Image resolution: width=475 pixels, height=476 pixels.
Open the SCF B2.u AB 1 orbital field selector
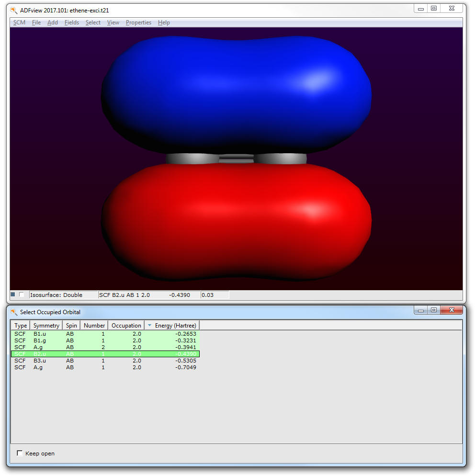tap(149, 295)
